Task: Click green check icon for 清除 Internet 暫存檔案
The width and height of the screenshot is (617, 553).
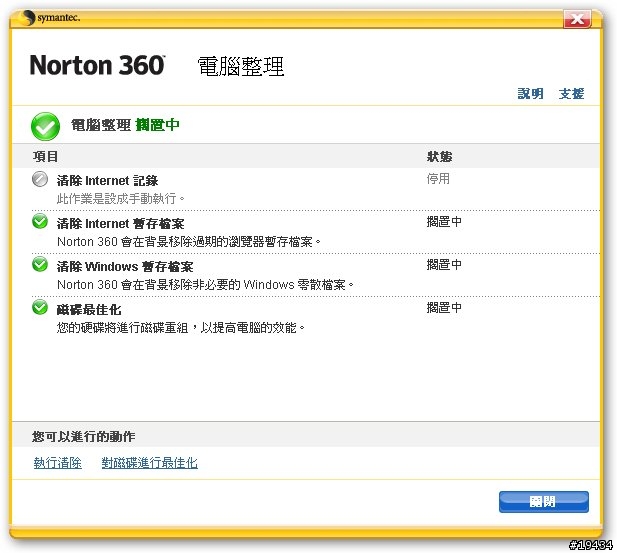Action: pos(40,222)
